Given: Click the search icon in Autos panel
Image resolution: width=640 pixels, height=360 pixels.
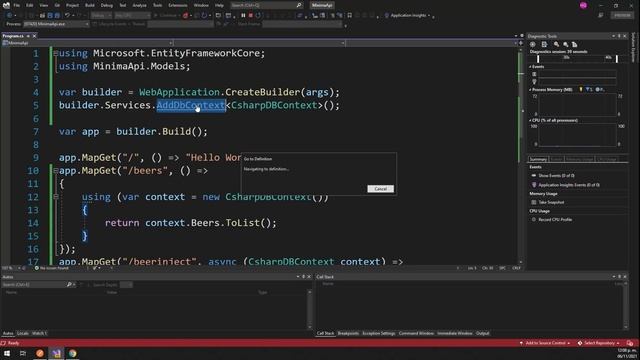Looking at the screenshot, I should pyautogui.click(x=69, y=284).
